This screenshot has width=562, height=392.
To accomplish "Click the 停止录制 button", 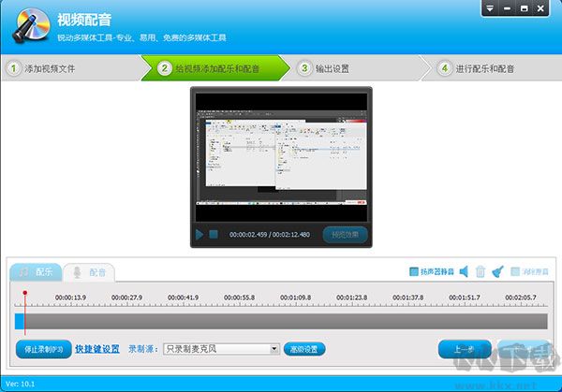I will (43, 349).
